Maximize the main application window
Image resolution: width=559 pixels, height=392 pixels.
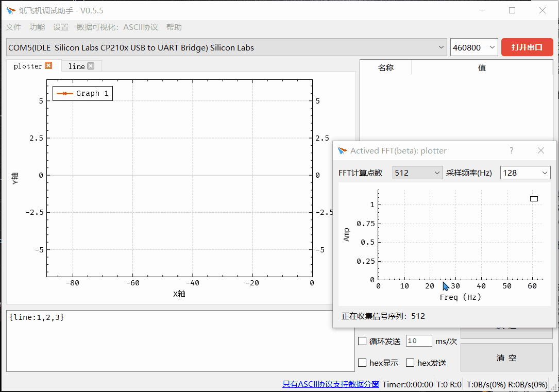click(x=512, y=10)
